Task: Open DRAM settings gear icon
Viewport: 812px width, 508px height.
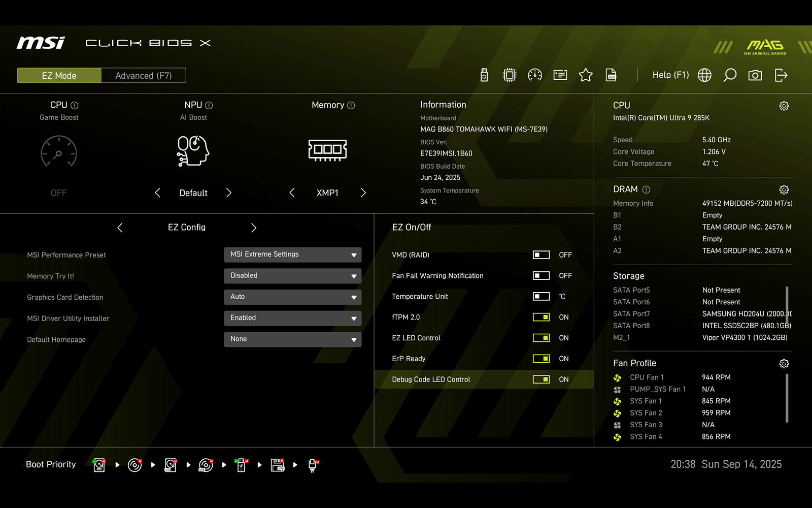Action: click(784, 189)
